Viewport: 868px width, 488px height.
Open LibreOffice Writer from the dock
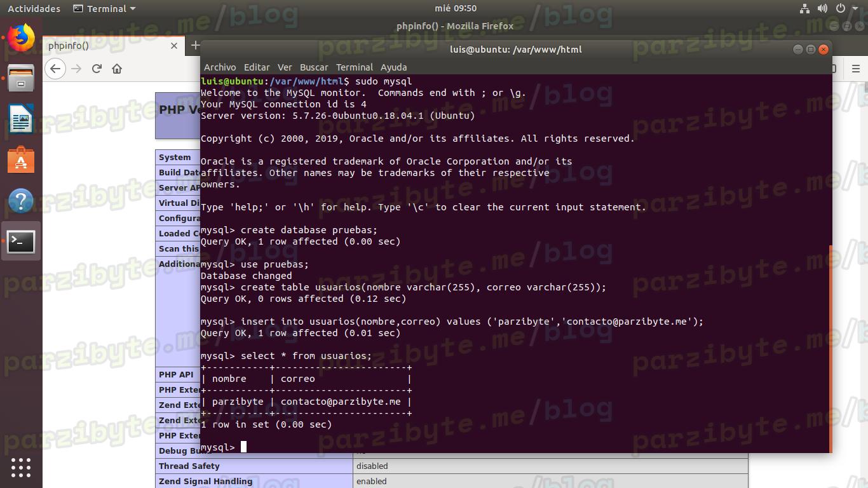tap(21, 119)
